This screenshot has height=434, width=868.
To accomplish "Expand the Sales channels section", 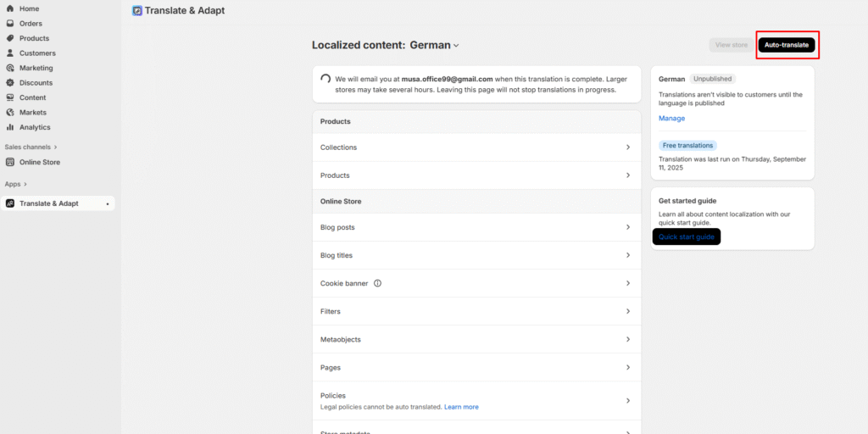I will [31, 147].
